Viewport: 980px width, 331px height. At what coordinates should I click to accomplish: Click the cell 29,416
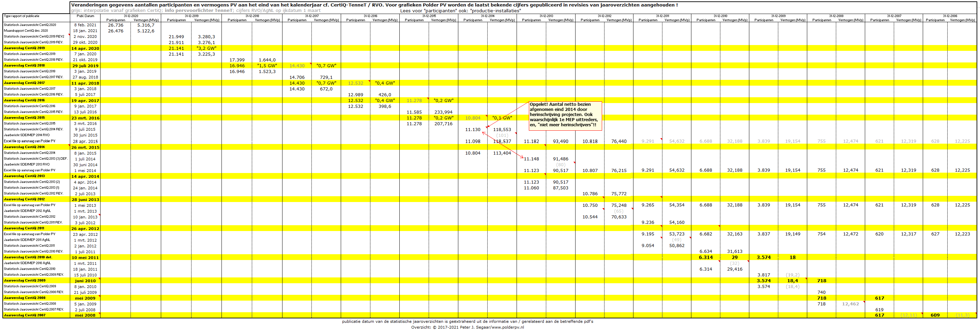coord(735,269)
